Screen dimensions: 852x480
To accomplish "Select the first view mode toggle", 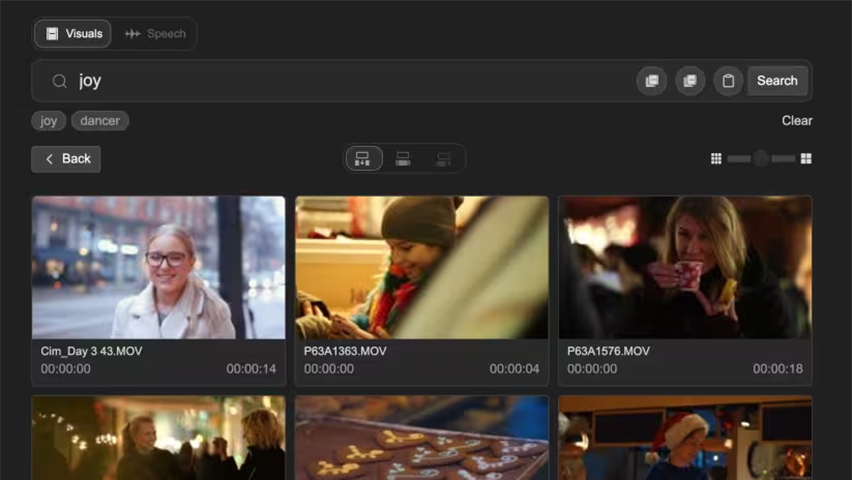I will click(x=363, y=159).
